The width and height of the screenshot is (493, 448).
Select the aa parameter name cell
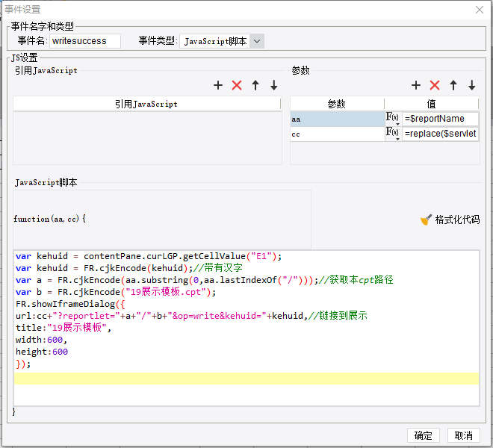tap(336, 119)
